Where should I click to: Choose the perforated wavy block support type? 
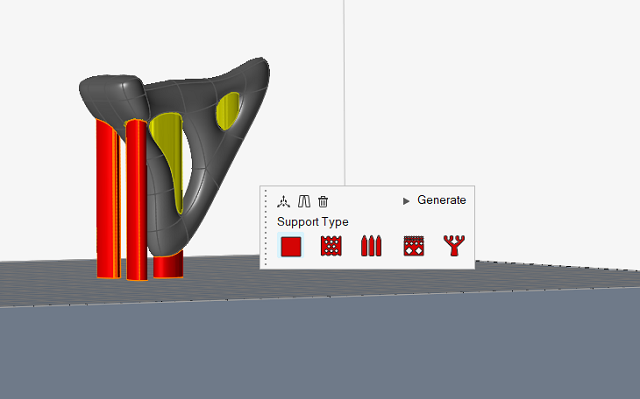331,246
